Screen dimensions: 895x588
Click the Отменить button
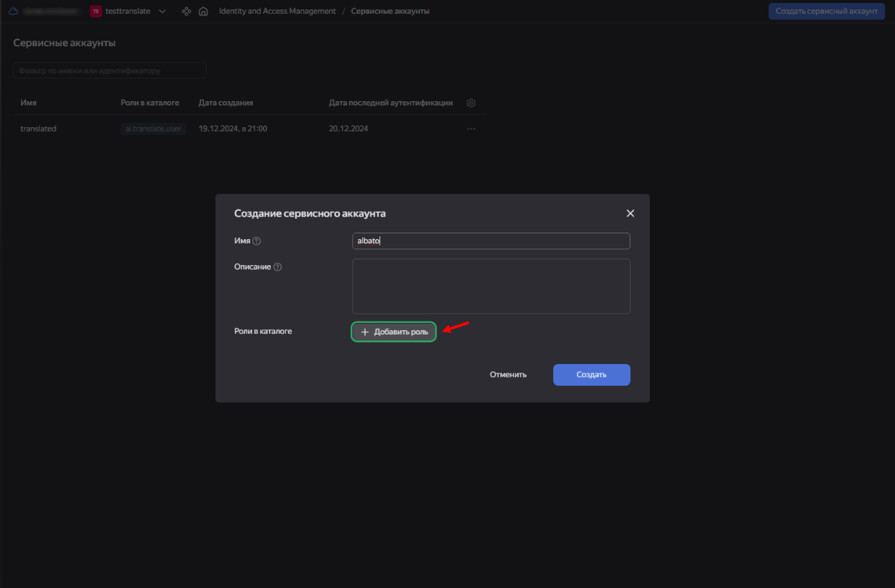[x=508, y=375]
